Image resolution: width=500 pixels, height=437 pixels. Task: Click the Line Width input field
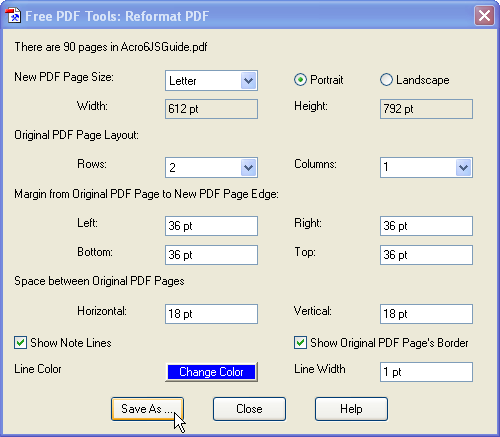click(426, 372)
